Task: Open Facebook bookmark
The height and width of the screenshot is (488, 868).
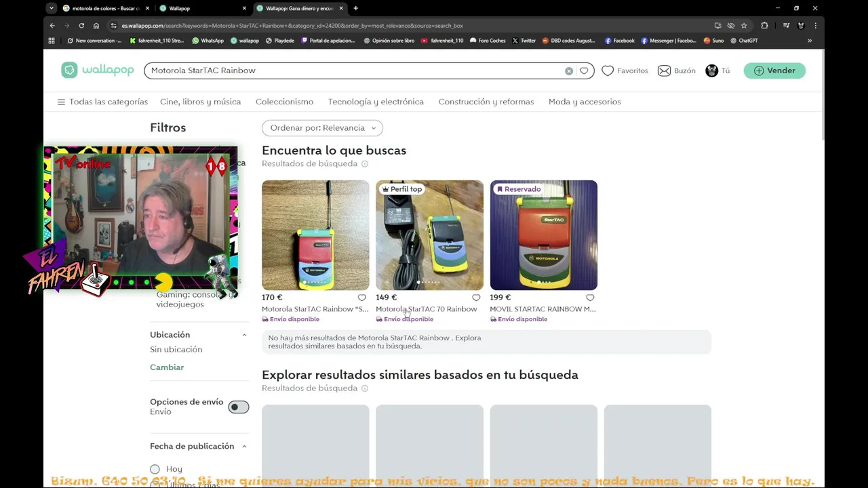Action: pos(619,41)
